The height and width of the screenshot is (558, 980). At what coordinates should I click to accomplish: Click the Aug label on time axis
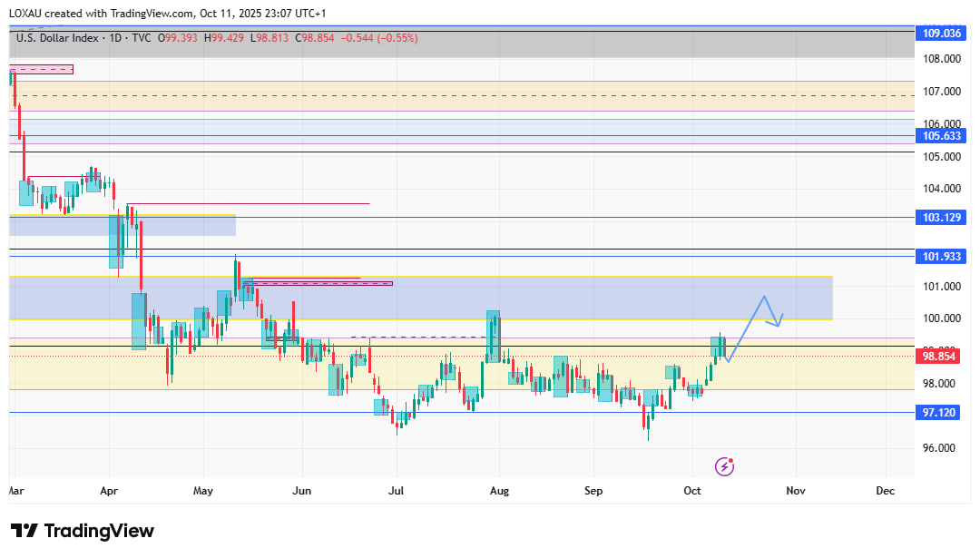tap(496, 491)
